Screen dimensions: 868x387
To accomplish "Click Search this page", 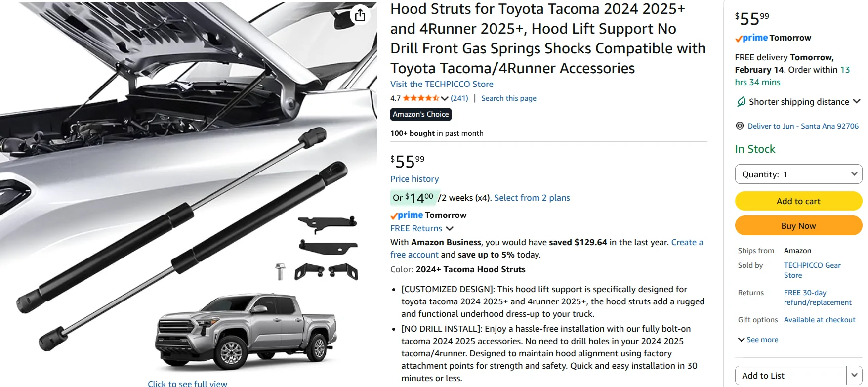I will click(x=508, y=98).
